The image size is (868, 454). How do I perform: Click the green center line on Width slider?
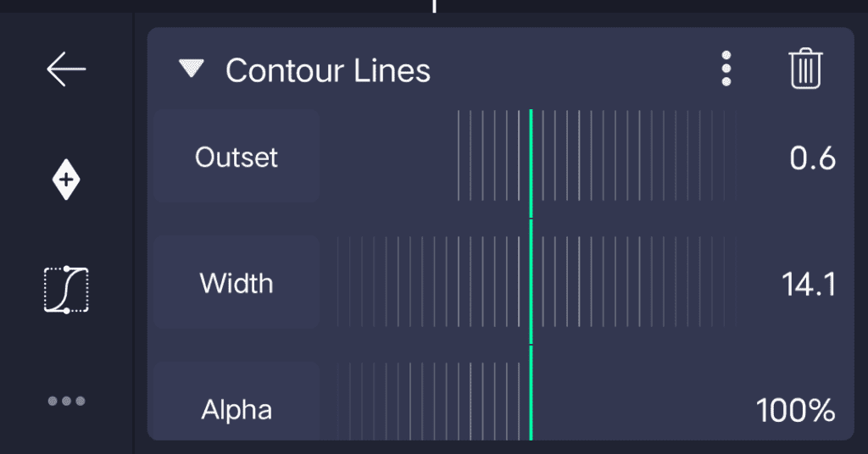531,283
